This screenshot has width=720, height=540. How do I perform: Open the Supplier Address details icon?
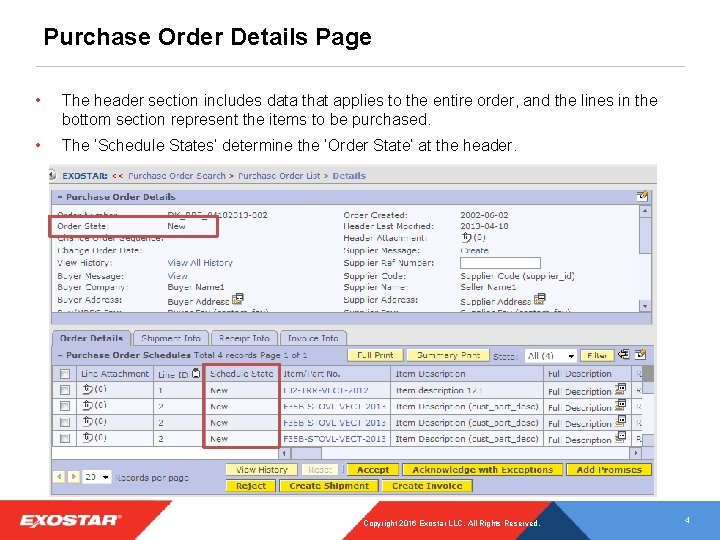pyautogui.click(x=540, y=299)
